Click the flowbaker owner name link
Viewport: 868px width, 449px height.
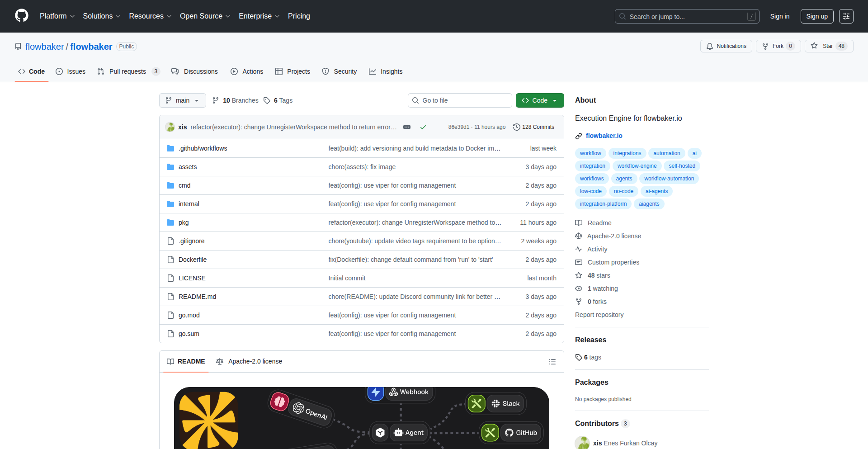point(45,47)
